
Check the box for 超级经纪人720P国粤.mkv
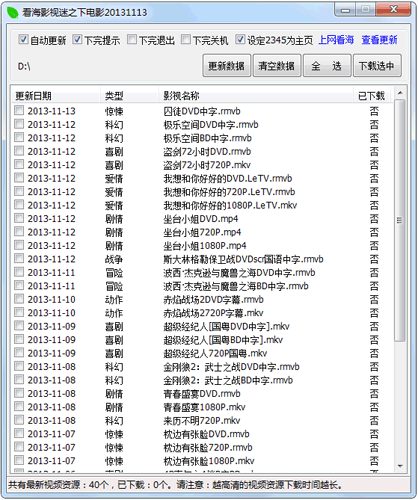tap(19, 352)
